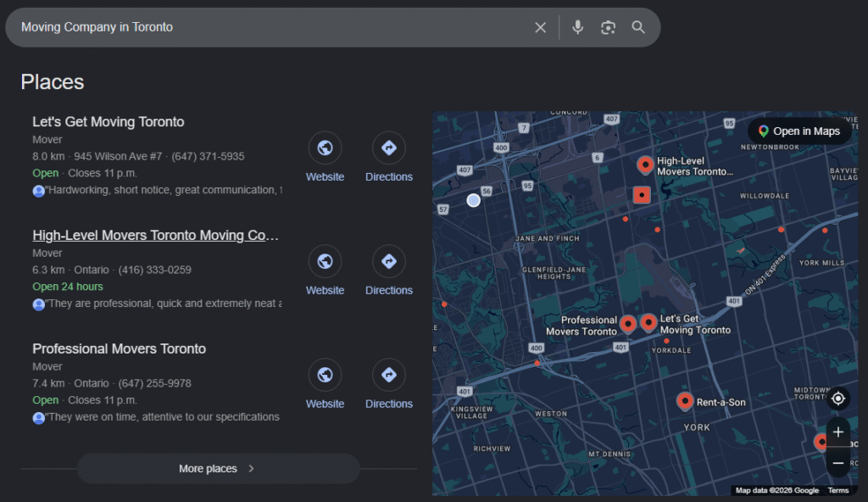Image resolution: width=868 pixels, height=502 pixels.
Task: Click phone number (647) 255-9978
Action: (154, 383)
